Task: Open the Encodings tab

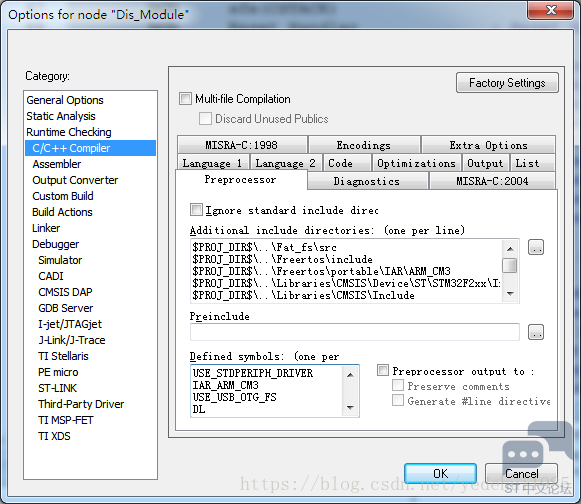Action: click(x=364, y=145)
